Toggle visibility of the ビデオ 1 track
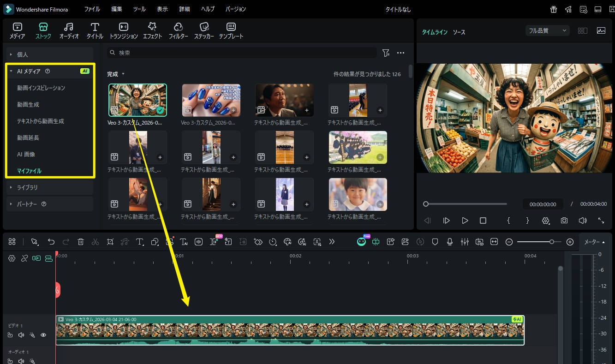Image resolution: width=615 pixels, height=364 pixels. tap(43, 335)
